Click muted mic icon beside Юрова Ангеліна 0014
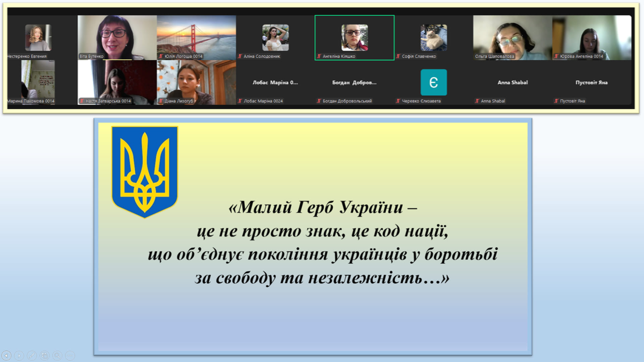644x362 pixels. click(556, 56)
